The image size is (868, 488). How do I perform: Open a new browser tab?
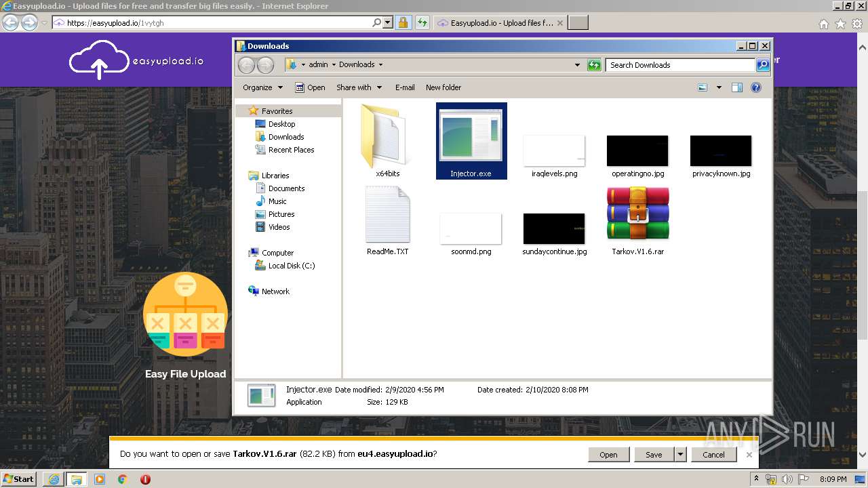pyautogui.click(x=578, y=23)
